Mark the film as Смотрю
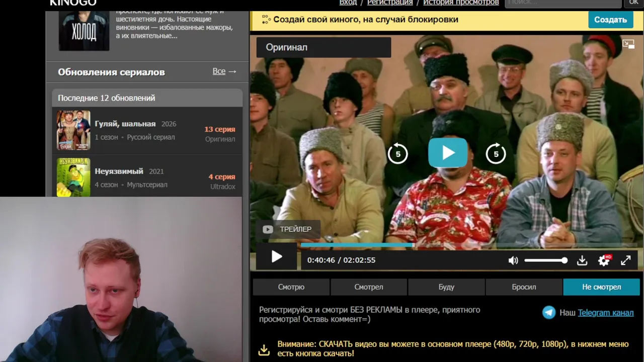 (x=291, y=287)
